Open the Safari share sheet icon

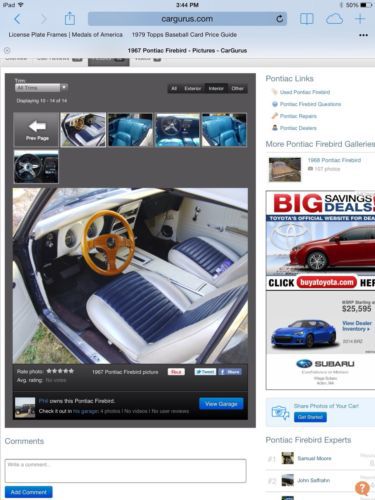[x=70, y=18]
